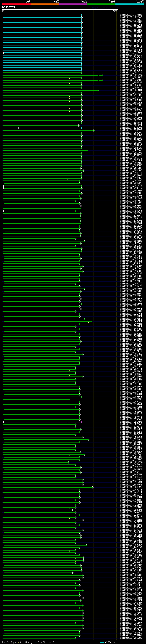Click label UniRef100_Q9SEY5
The height and width of the screenshot is (644, 146).
tap(131, 130)
